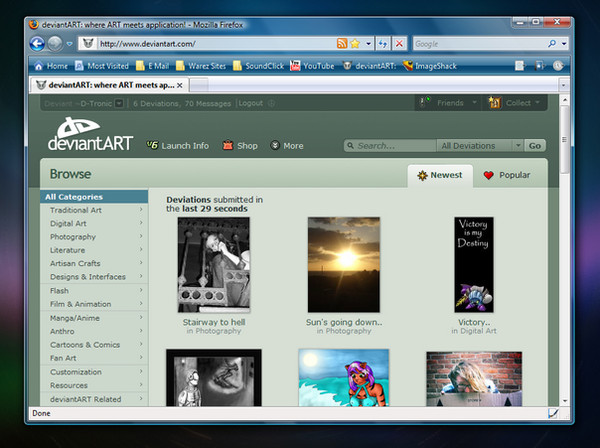Viewport: 600px width, 448px height.
Task: Click the search magnifier icon in Firefox
Action: [x=552, y=44]
